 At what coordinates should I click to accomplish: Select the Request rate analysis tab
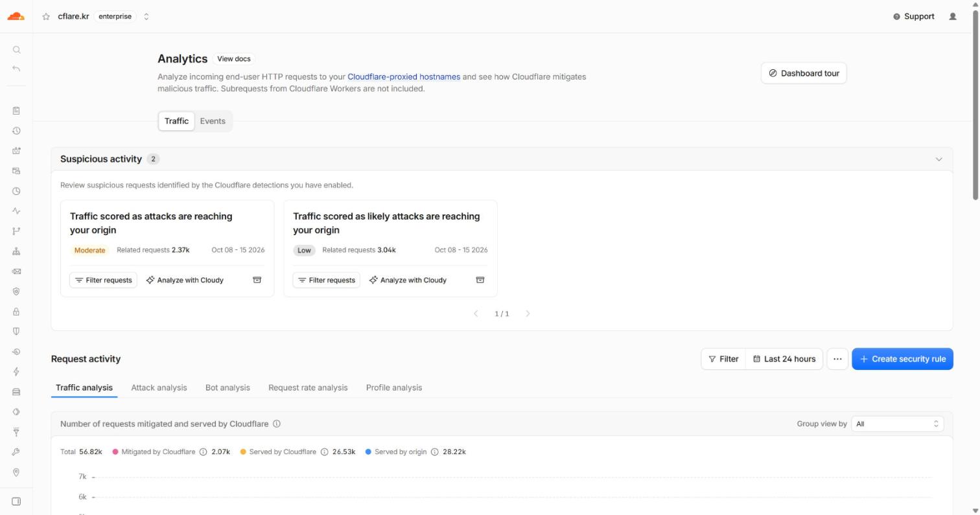point(308,387)
